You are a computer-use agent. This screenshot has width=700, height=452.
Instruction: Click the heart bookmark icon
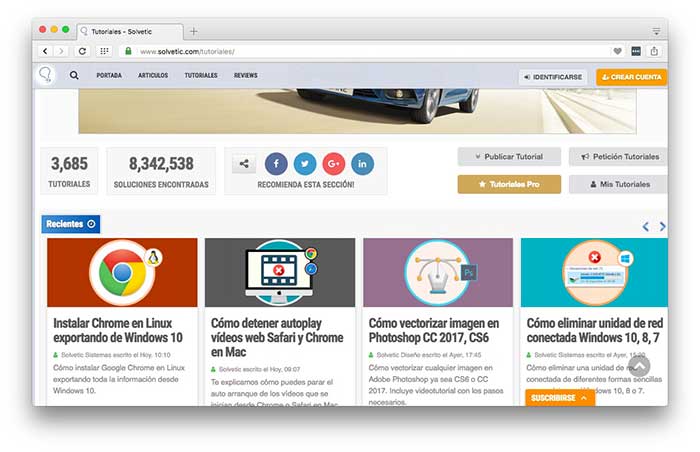[617, 51]
